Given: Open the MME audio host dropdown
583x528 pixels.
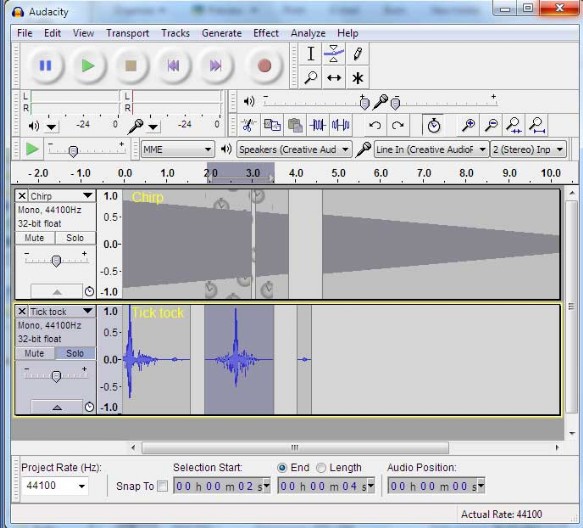Looking at the screenshot, I should click(x=178, y=149).
